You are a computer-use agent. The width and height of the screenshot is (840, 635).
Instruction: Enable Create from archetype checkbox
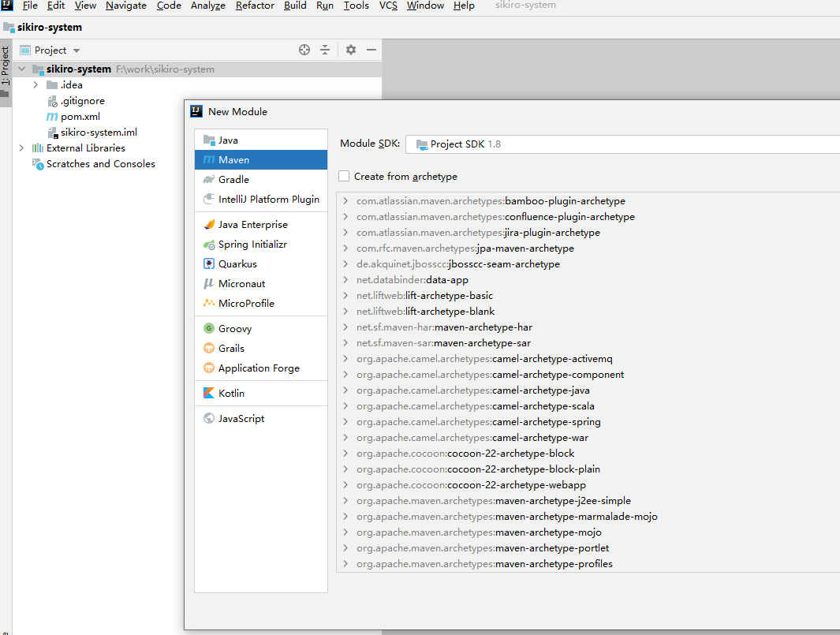tap(344, 176)
